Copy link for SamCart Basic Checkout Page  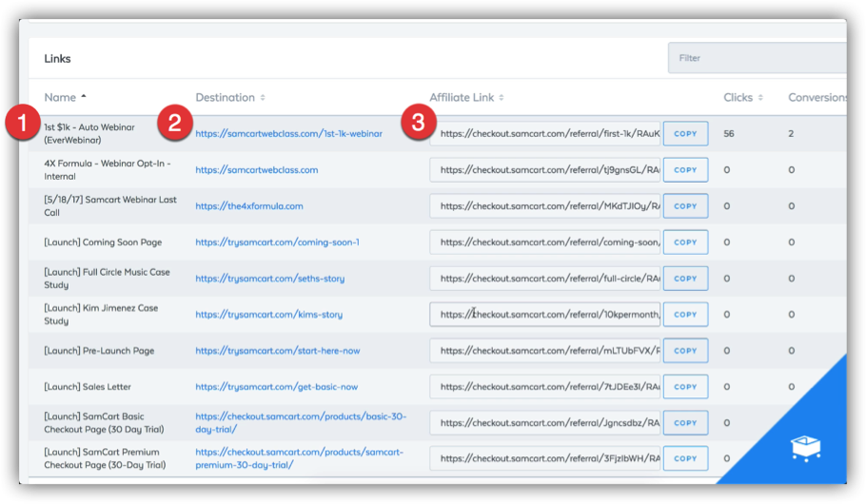click(x=685, y=423)
